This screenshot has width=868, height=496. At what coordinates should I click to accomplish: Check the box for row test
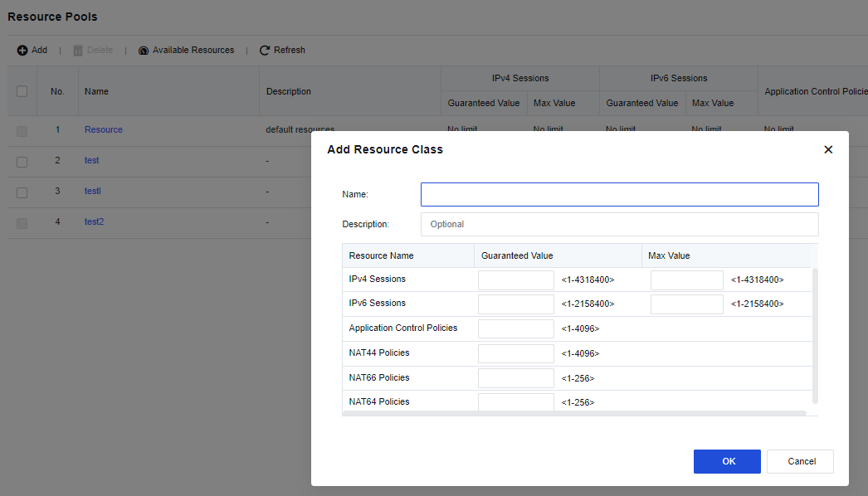[x=22, y=161]
